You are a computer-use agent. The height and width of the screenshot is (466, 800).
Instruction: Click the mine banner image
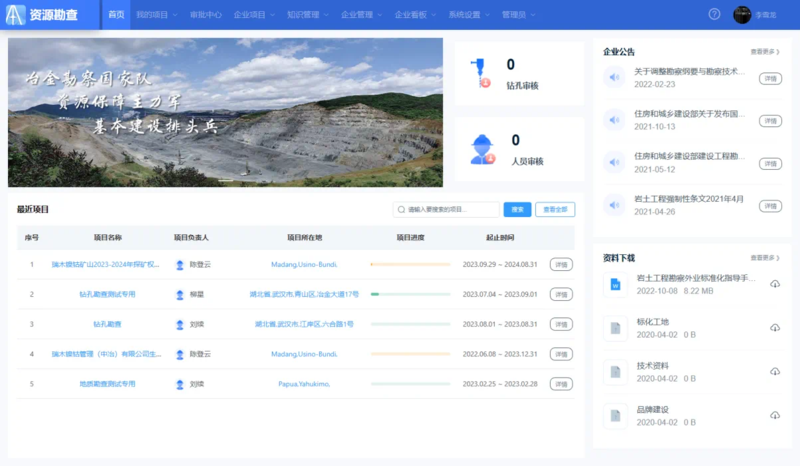pyautogui.click(x=225, y=112)
